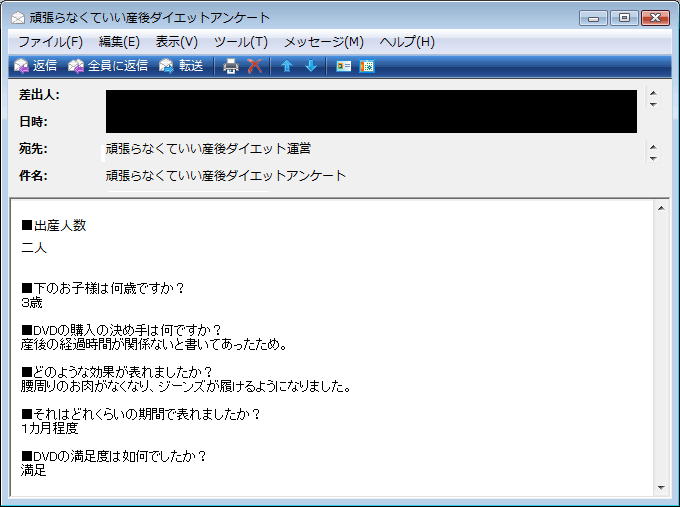Minimize the message window

click(x=593, y=18)
